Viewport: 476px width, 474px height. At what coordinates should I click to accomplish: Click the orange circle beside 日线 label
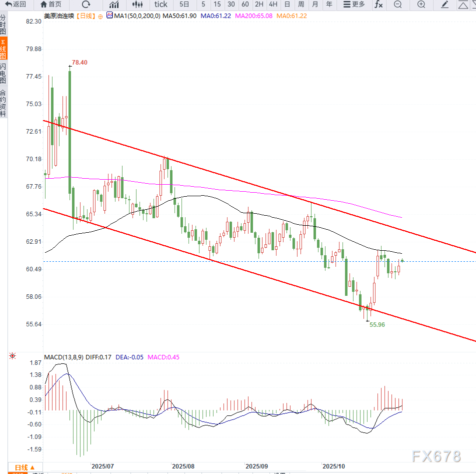(x=100, y=17)
